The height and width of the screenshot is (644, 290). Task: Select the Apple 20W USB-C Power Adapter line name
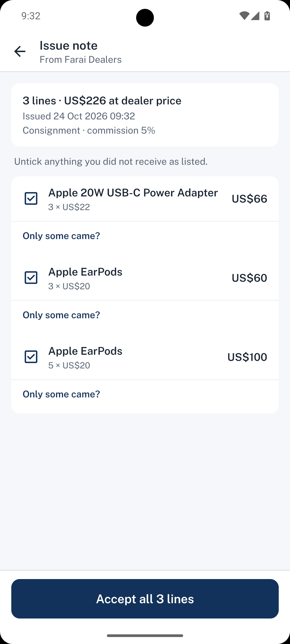coord(133,193)
